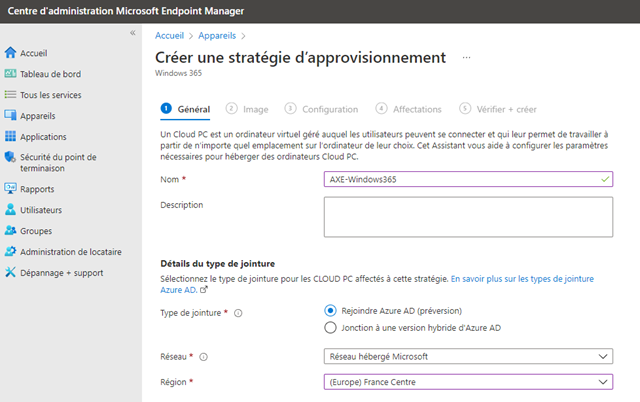Expand the Région dropdown list
The height and width of the screenshot is (402, 640).
pos(468,382)
